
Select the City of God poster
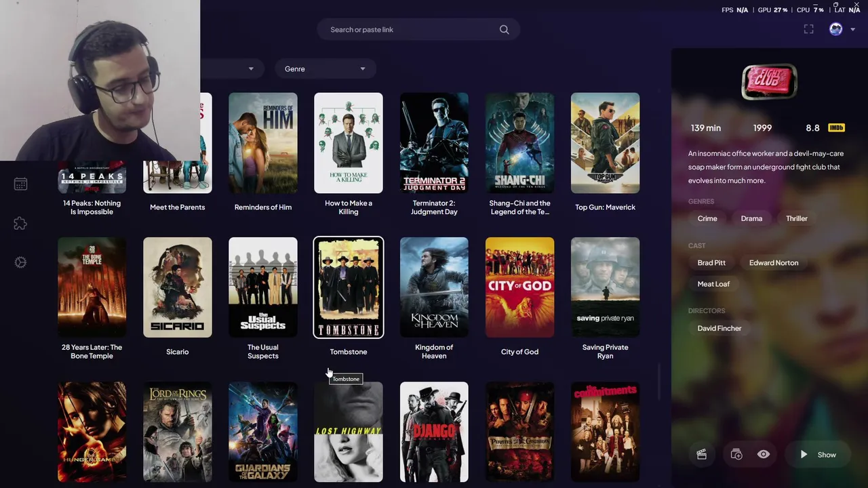click(x=519, y=287)
